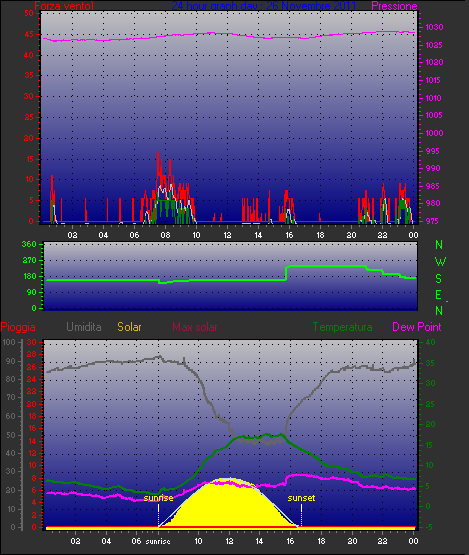469x555 pixels.
Task: Click the Pressione legend label
Action: [x=394, y=6]
